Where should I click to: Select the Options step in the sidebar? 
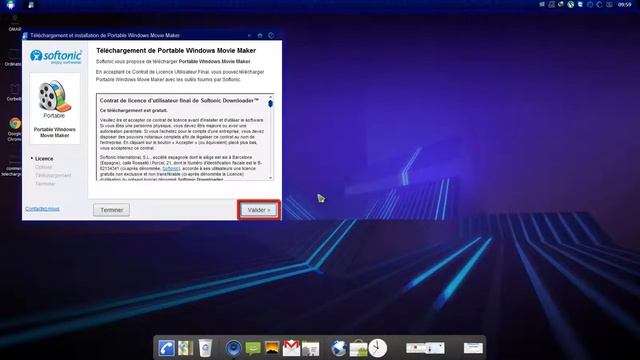pos(43,167)
